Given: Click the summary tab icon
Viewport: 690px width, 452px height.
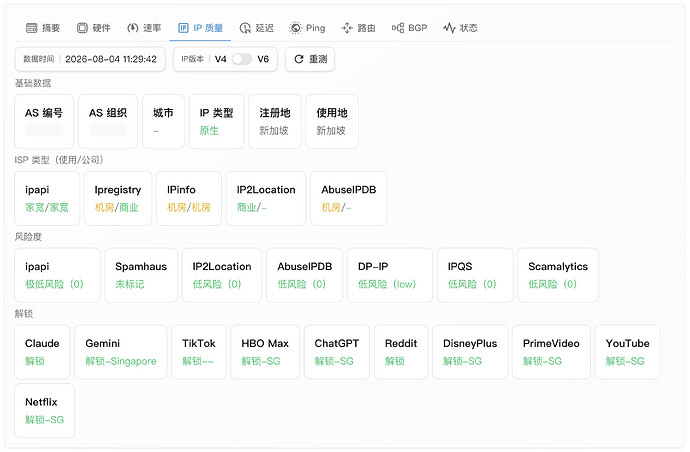Looking at the screenshot, I should coord(32,28).
